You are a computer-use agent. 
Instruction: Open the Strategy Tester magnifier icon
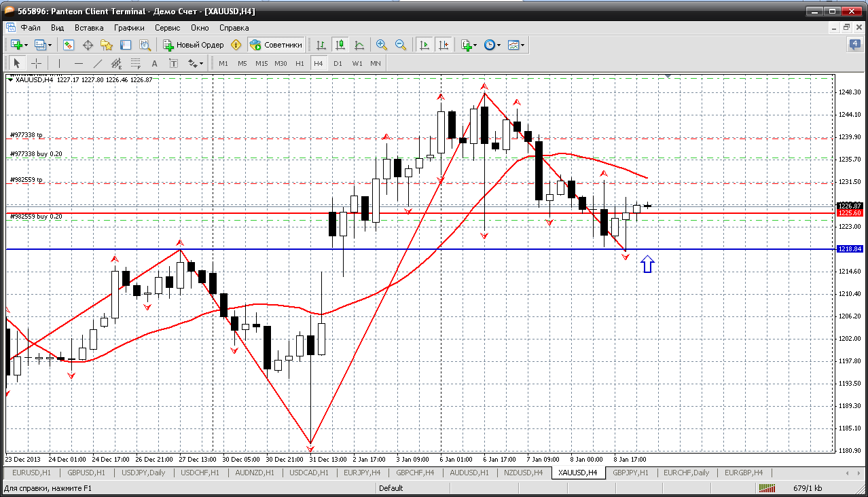[x=145, y=45]
